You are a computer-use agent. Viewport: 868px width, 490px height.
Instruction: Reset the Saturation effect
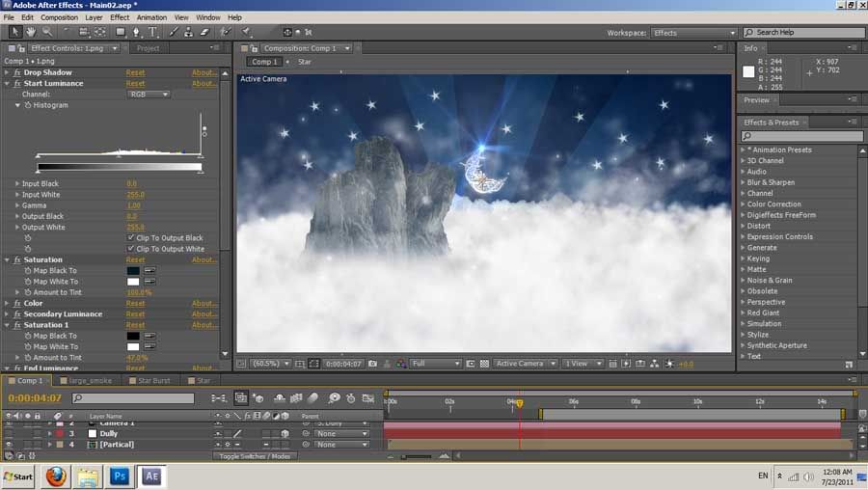click(135, 259)
